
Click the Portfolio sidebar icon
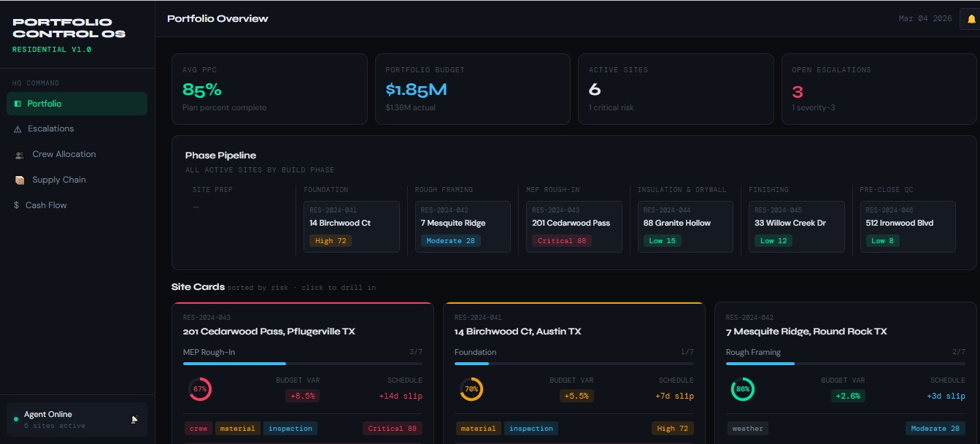point(18,104)
